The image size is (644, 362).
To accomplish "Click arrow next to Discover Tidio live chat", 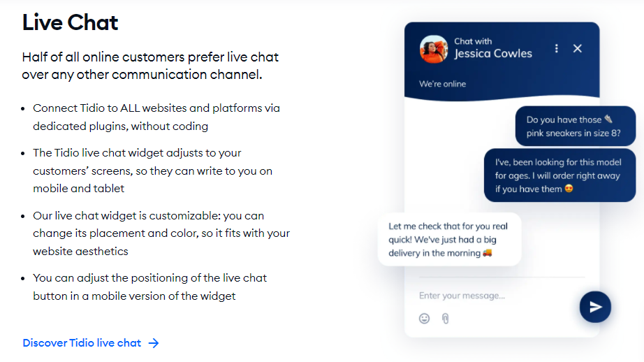I will tap(154, 343).
